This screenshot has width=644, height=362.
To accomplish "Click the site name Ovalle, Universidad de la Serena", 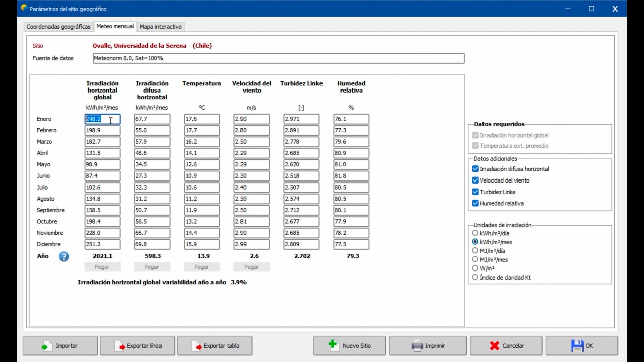I will (x=139, y=46).
